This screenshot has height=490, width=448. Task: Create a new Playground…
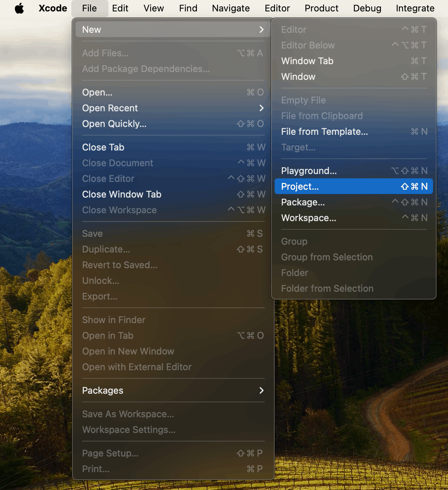354,171
